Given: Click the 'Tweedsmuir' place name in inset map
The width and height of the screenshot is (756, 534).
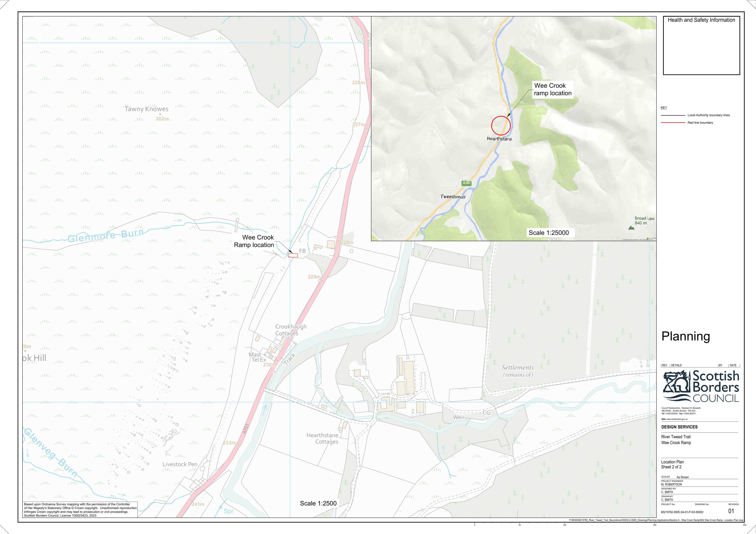Looking at the screenshot, I should coord(453,197).
